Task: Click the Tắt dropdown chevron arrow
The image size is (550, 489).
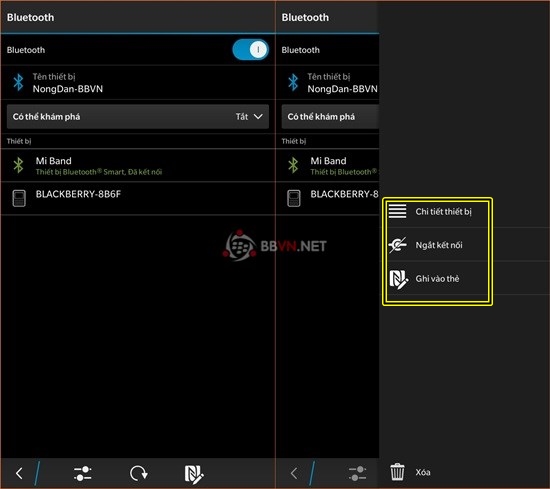Action: [258, 116]
